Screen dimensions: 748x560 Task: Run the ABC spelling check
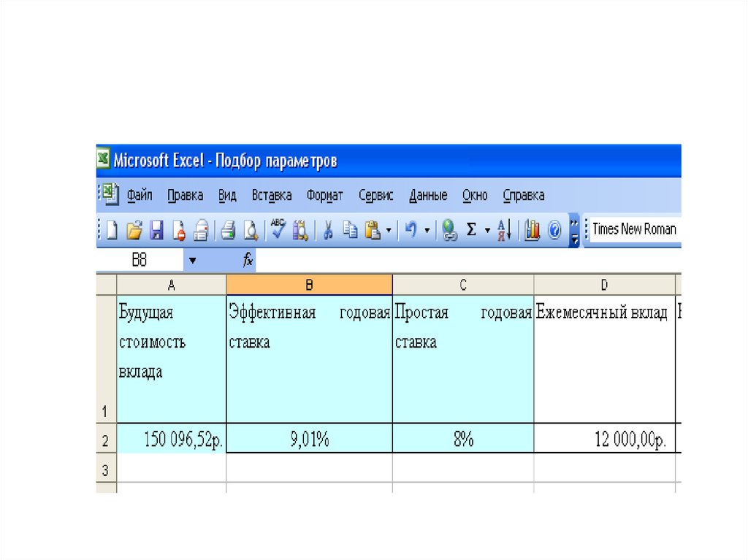(278, 229)
